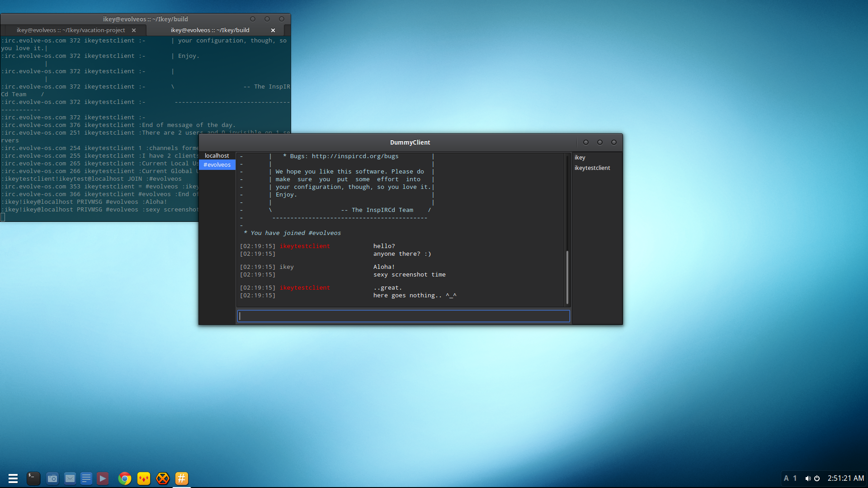Image resolution: width=868 pixels, height=488 pixels.
Task: Switch to the ~/Ikey/build terminal tab
Action: pos(210,30)
